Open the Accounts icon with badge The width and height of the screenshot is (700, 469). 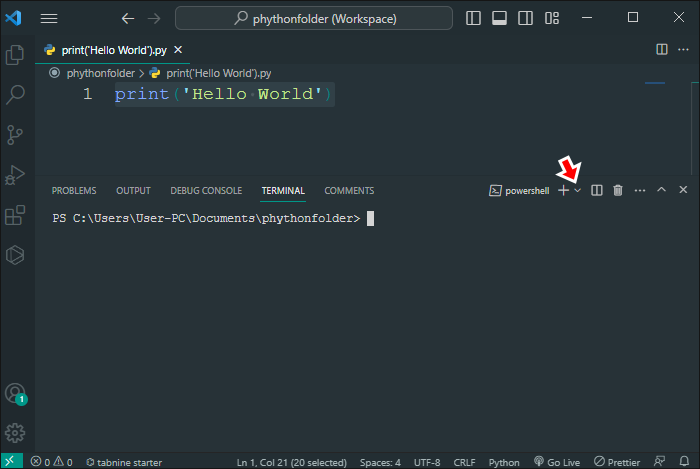coord(16,394)
